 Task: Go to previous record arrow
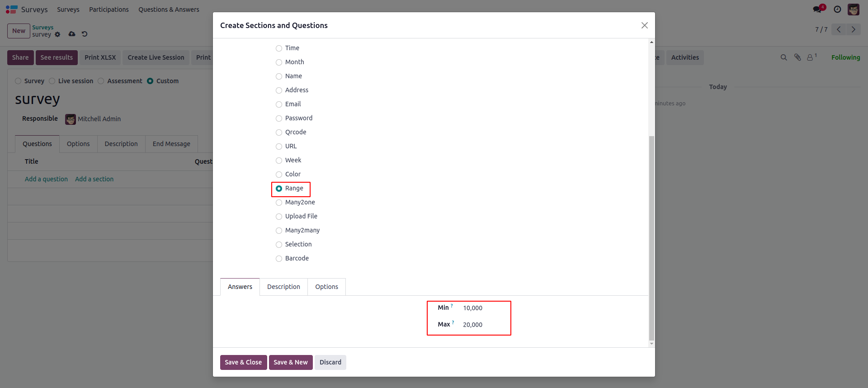point(839,29)
